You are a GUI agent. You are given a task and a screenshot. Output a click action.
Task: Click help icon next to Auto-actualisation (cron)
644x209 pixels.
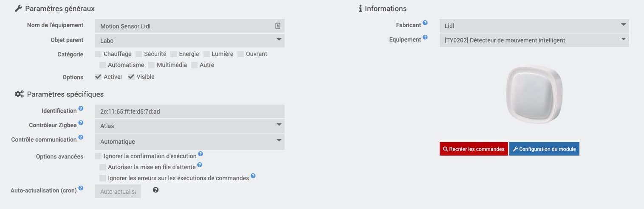tap(81, 188)
